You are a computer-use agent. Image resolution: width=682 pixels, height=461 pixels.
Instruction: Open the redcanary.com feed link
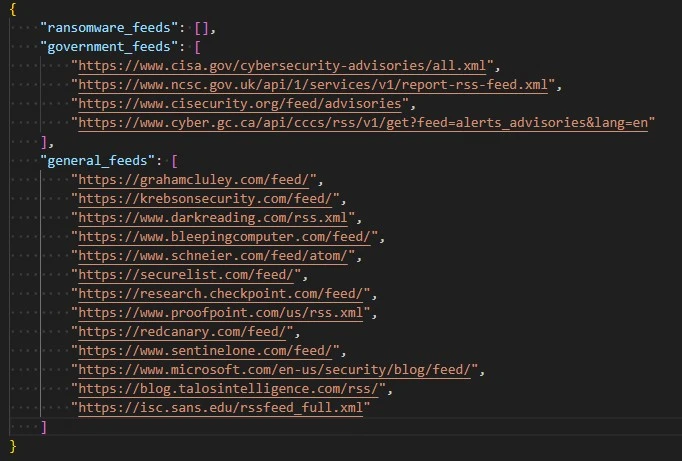tap(182, 332)
